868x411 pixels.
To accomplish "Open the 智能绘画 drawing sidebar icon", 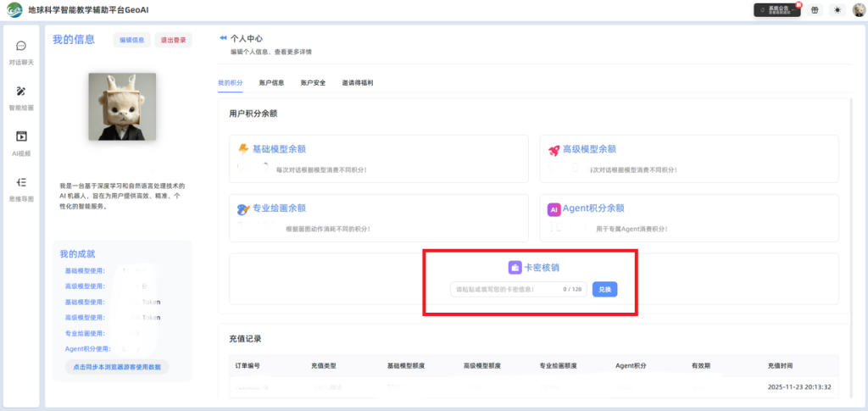I will (x=22, y=92).
